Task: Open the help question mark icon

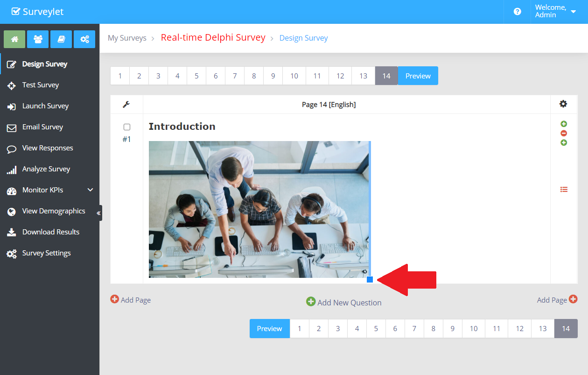Action: [517, 12]
